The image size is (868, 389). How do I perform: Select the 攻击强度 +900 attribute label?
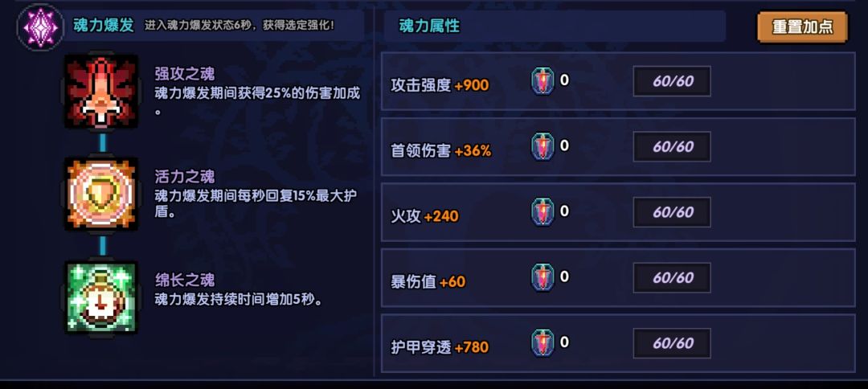click(439, 85)
